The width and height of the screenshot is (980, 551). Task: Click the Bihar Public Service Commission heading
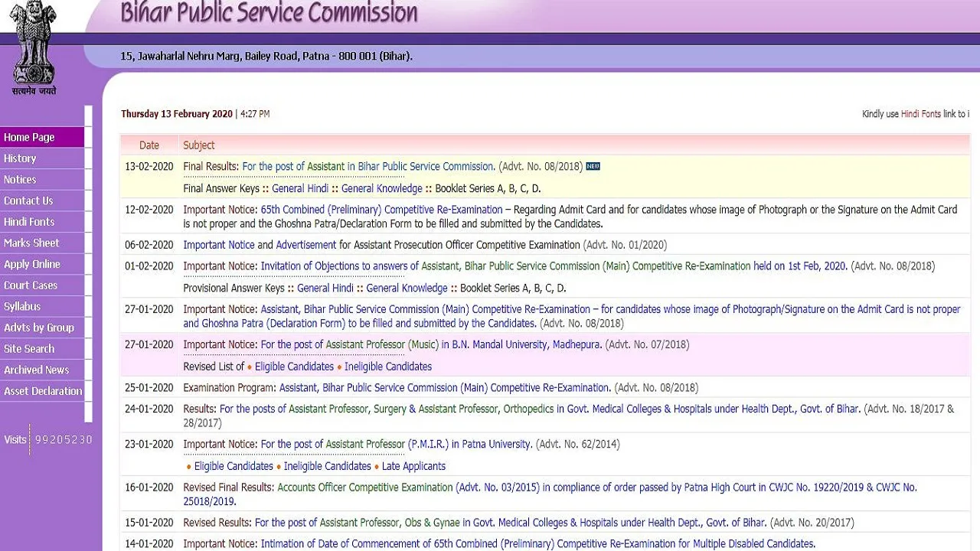[x=269, y=14]
